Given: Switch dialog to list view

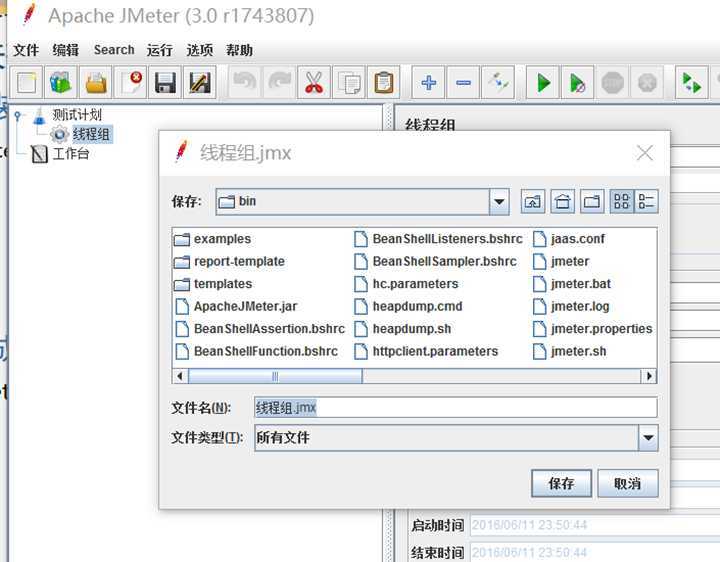Looking at the screenshot, I should coord(621,202).
